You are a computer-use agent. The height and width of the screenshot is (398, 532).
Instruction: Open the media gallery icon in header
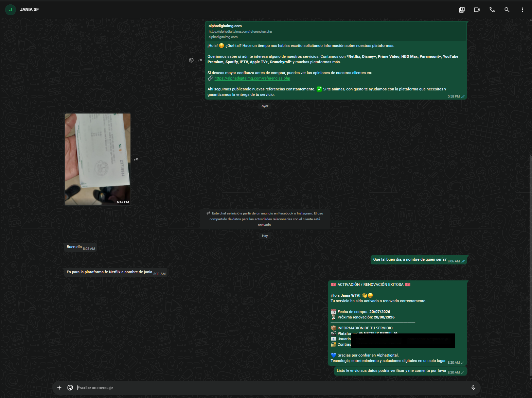462,10
